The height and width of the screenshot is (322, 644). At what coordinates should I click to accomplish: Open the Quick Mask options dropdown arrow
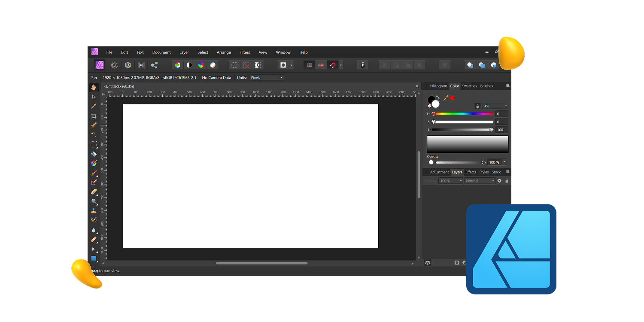click(x=292, y=66)
